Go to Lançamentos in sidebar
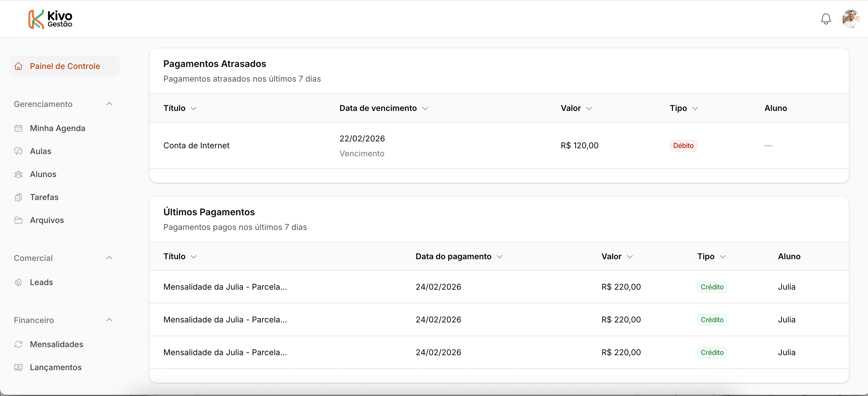Viewport: 868px width, 396px height. point(56,367)
